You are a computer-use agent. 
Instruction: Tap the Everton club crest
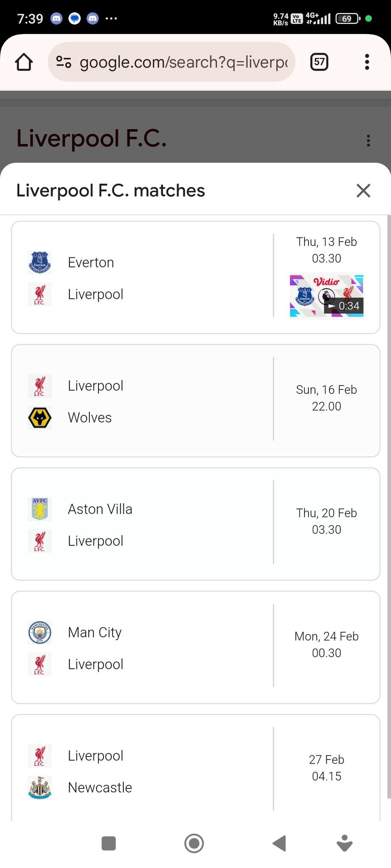click(x=40, y=262)
